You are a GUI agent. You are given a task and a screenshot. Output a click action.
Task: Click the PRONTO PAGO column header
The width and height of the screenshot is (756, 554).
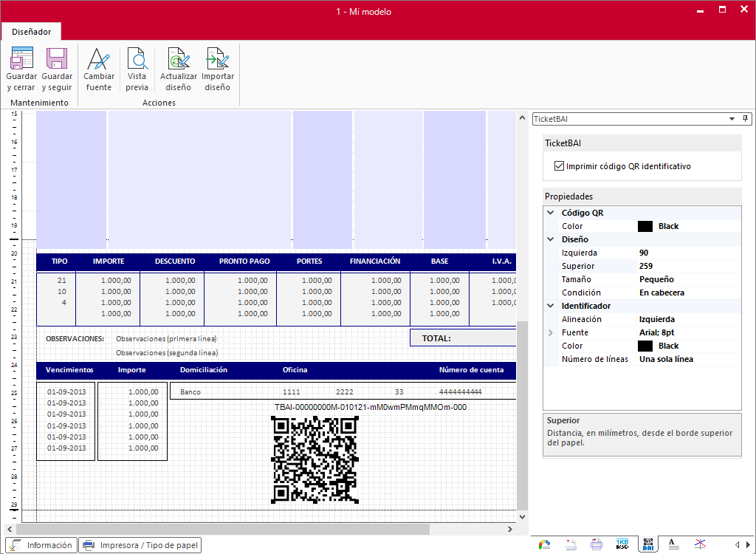[244, 261]
